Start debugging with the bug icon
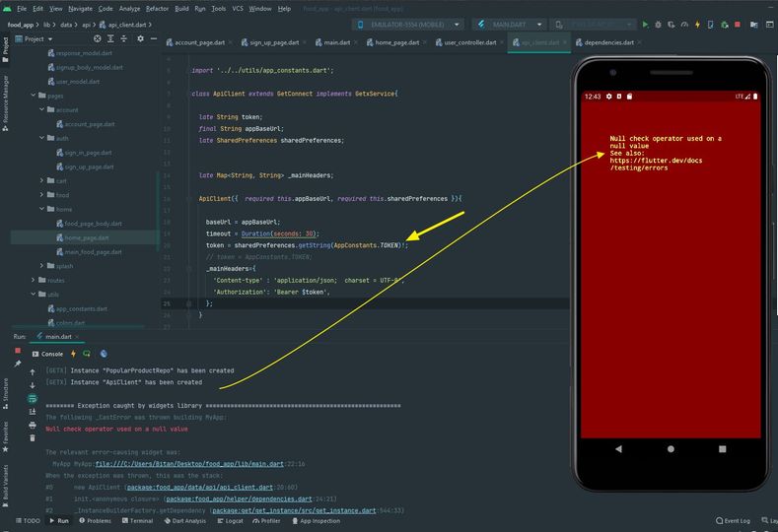The width and height of the screenshot is (778, 532). tap(658, 25)
